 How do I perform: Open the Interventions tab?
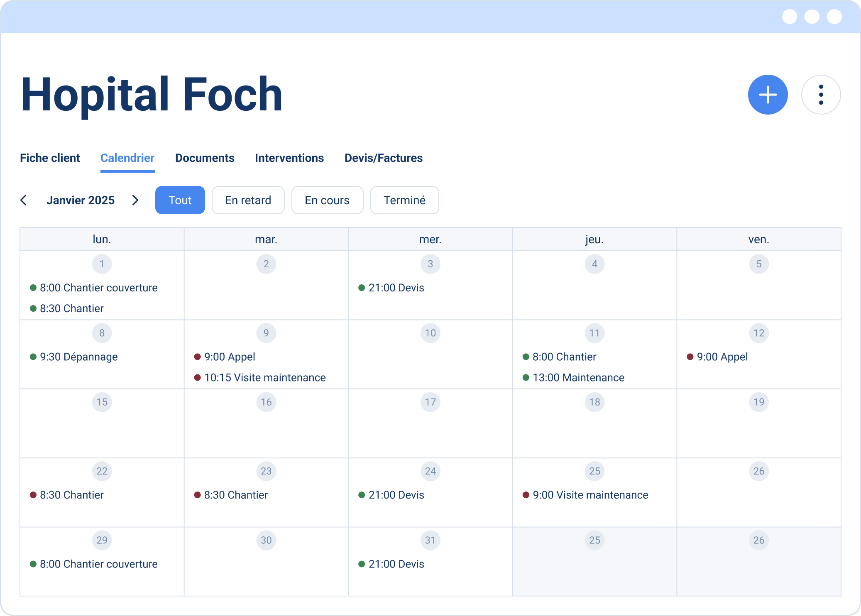[289, 158]
